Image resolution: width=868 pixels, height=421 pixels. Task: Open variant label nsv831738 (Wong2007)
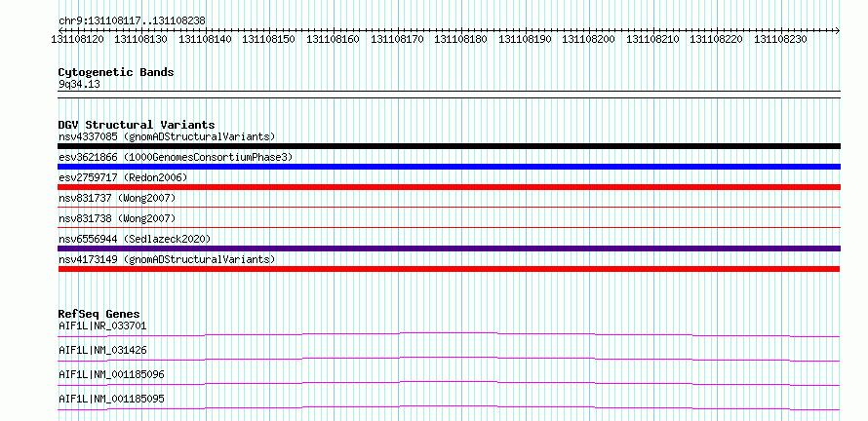click(117, 218)
